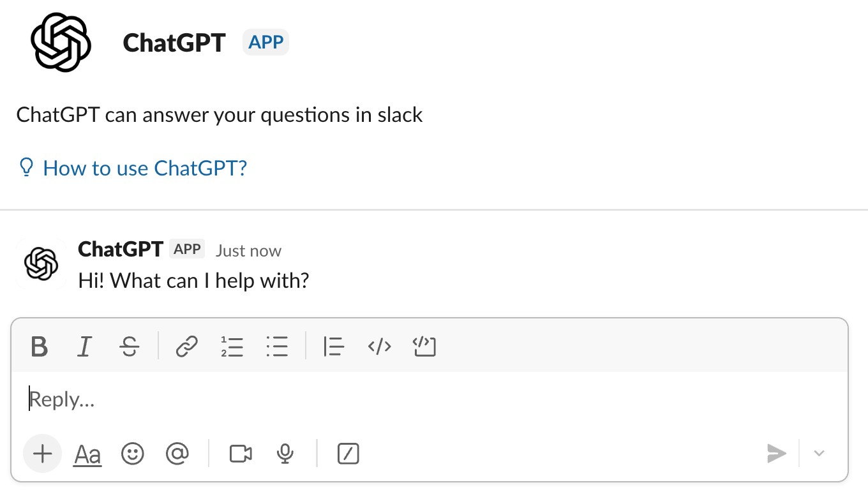
Task: Expand the send options chevron
Action: [x=819, y=454]
